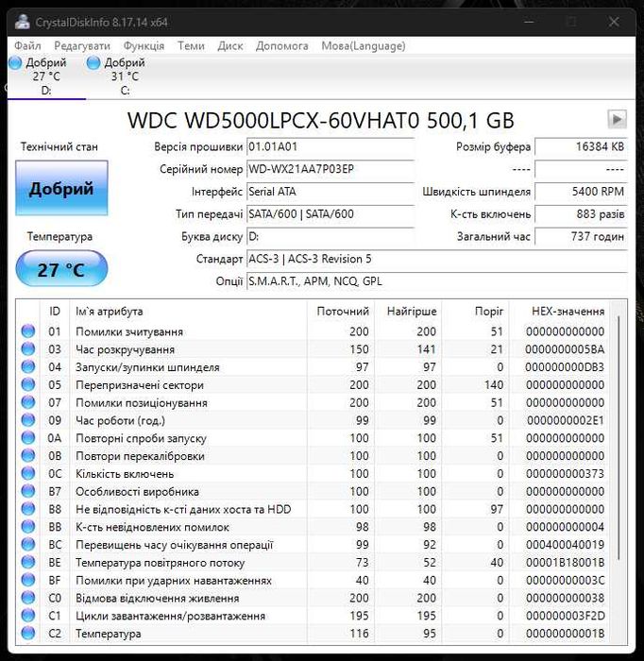Viewport: 644px width, 661px height.
Task: Click status orb for attribute 0B
Action: 28,455
